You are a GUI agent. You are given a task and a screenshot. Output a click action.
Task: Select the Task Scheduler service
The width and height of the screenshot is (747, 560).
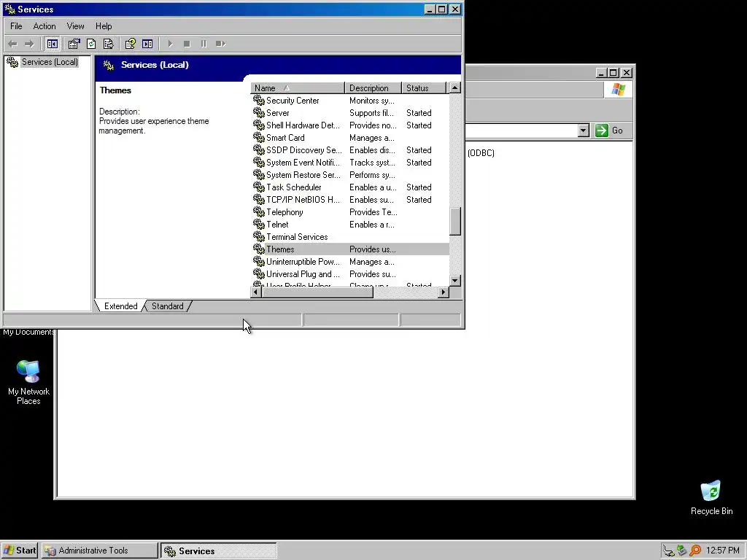tap(350, 187)
